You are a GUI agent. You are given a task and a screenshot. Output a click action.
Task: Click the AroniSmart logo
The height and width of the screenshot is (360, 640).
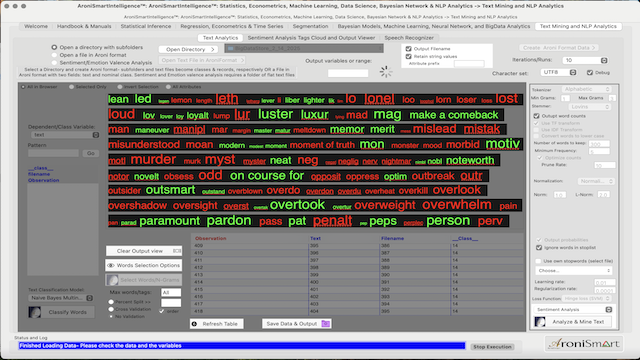pos(584,344)
